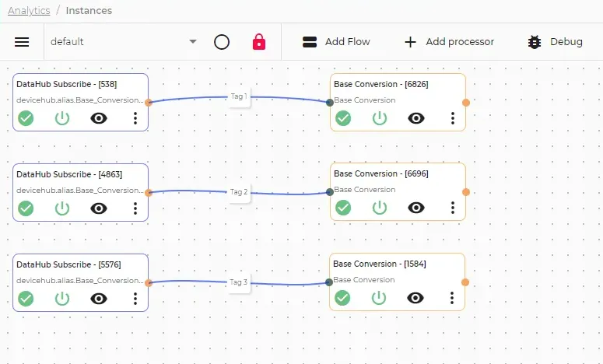Open Debug mode
This screenshot has height=364, width=603.
[x=555, y=41]
